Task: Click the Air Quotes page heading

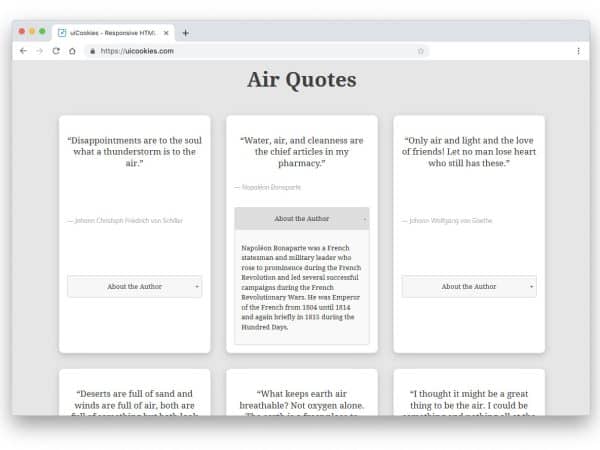Action: (x=302, y=80)
